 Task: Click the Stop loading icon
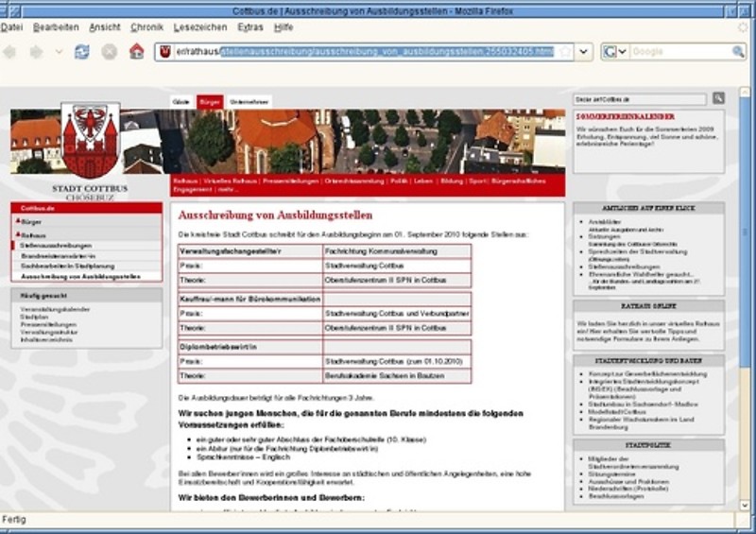(110, 51)
